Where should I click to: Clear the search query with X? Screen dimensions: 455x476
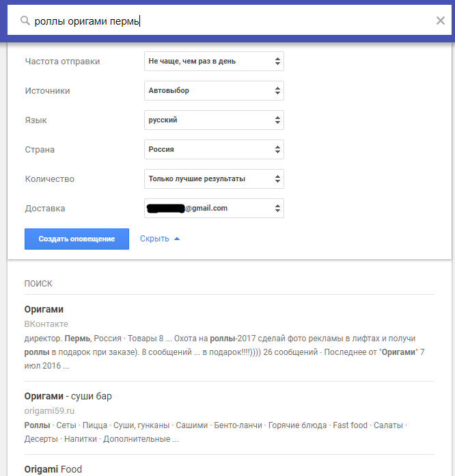click(x=440, y=21)
